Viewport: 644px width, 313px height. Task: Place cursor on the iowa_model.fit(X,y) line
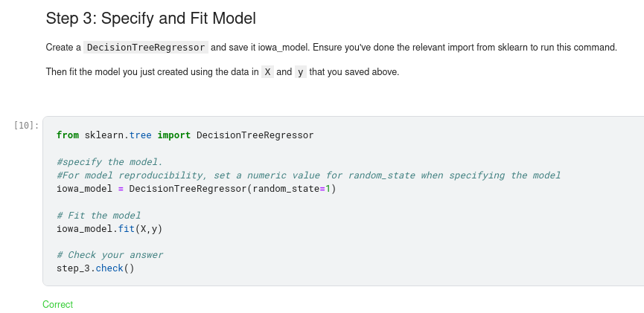point(109,229)
